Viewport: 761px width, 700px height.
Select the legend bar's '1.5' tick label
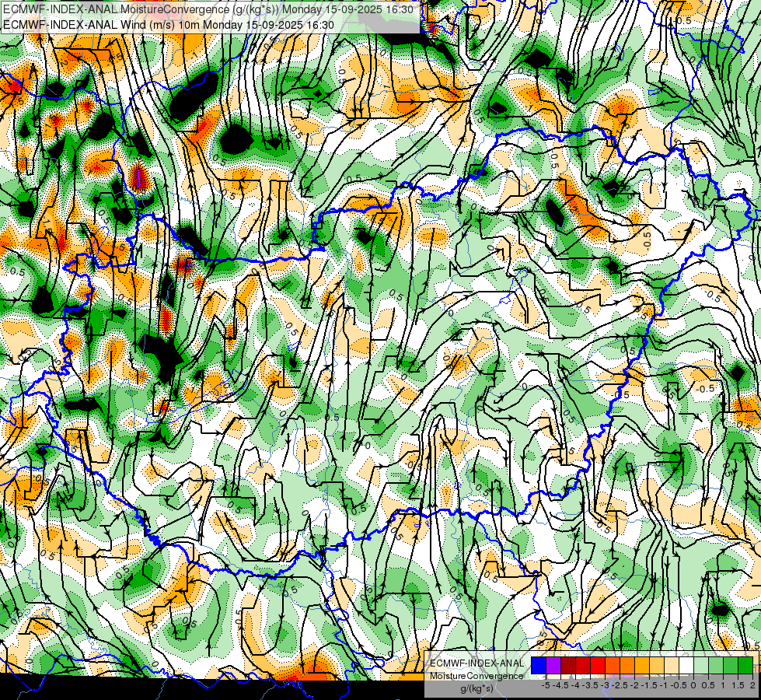point(738,685)
